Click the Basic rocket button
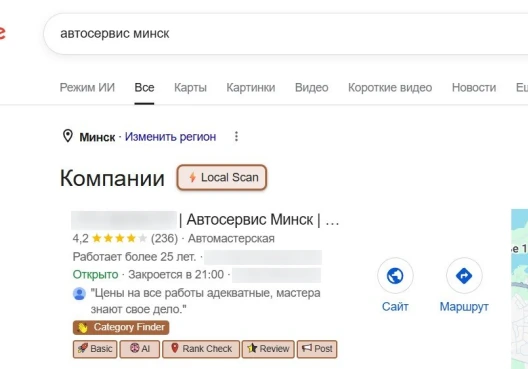This screenshot has width=528, height=369. pyautogui.click(x=95, y=349)
